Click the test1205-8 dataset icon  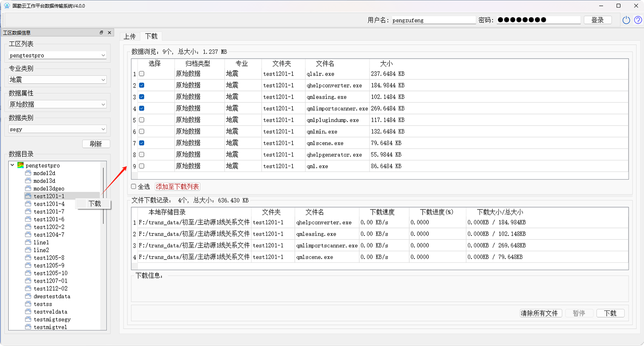(x=28, y=258)
